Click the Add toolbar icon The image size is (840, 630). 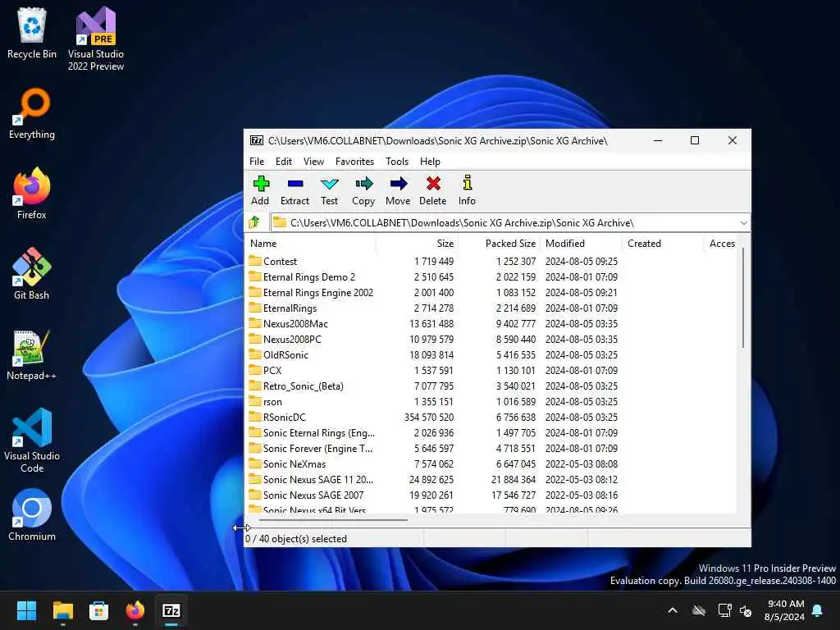click(260, 190)
